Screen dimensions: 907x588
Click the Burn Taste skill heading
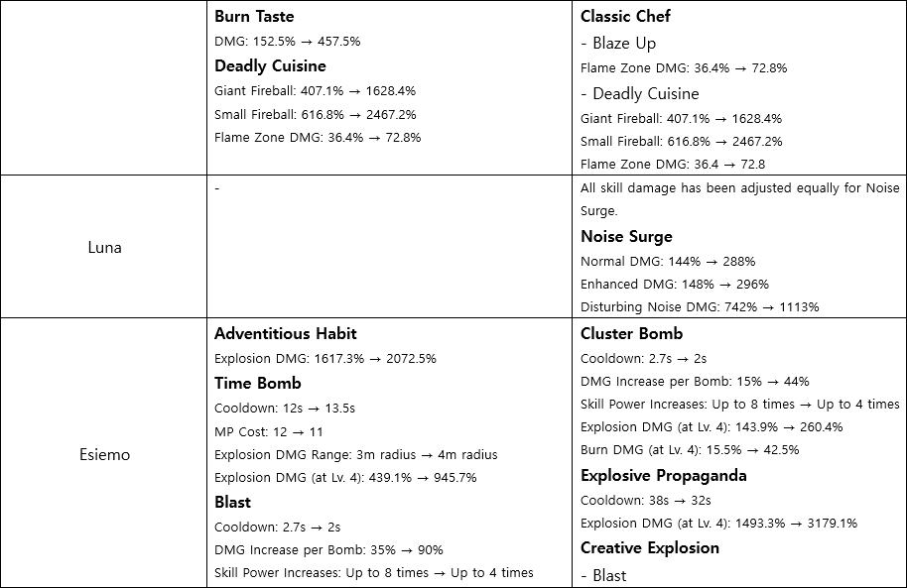[x=254, y=16]
